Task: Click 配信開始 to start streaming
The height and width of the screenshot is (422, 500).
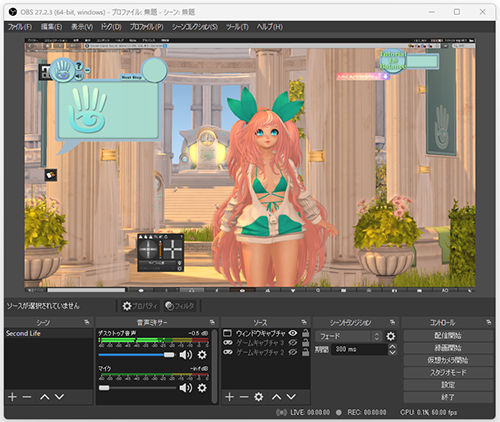Action: point(448,336)
